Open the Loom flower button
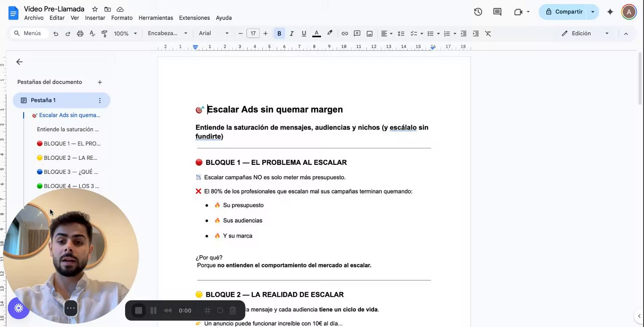The height and width of the screenshot is (327, 644). click(19, 308)
